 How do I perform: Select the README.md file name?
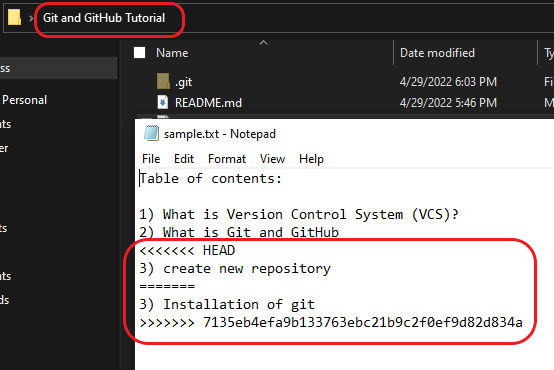[x=208, y=103]
